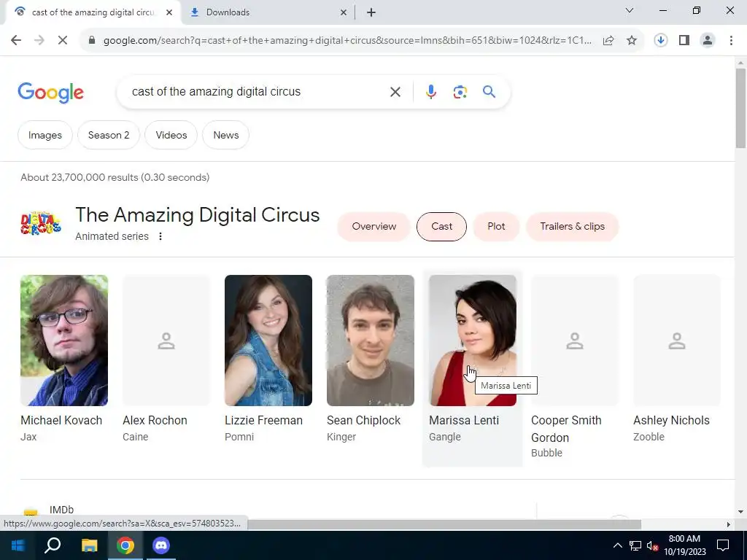Click the Ashley Nichols name link
This screenshot has width=747, height=560.
[671, 420]
